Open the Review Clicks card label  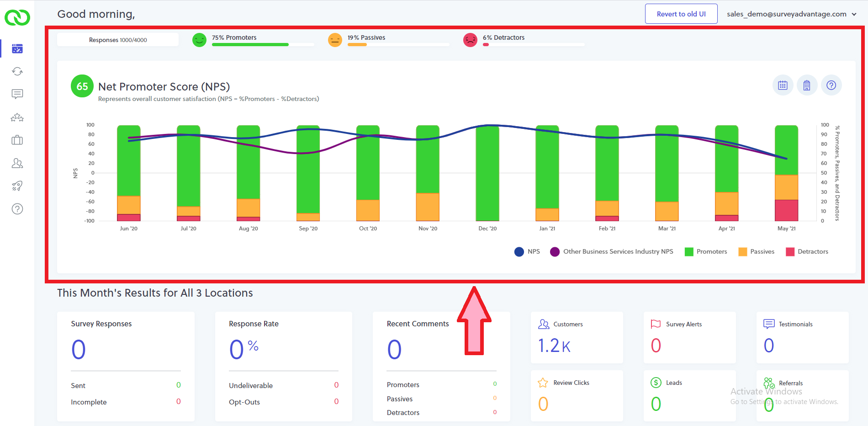tap(572, 383)
